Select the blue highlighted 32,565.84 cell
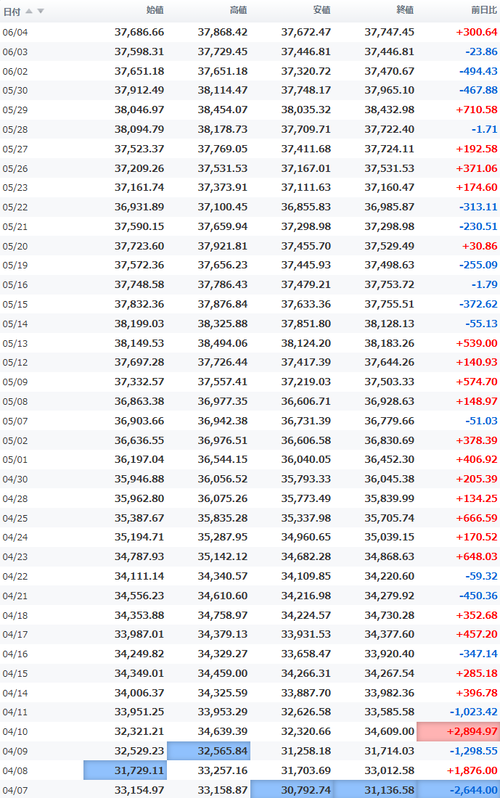The width and height of the screenshot is (500, 798). [x=208, y=751]
